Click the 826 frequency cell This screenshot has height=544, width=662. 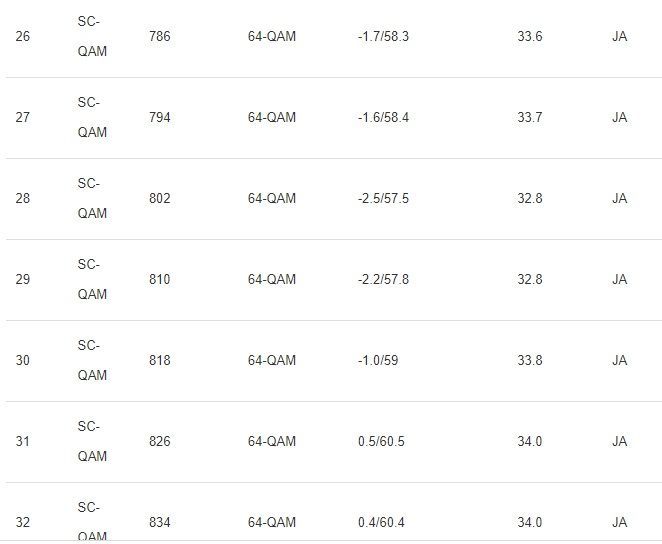(x=159, y=442)
